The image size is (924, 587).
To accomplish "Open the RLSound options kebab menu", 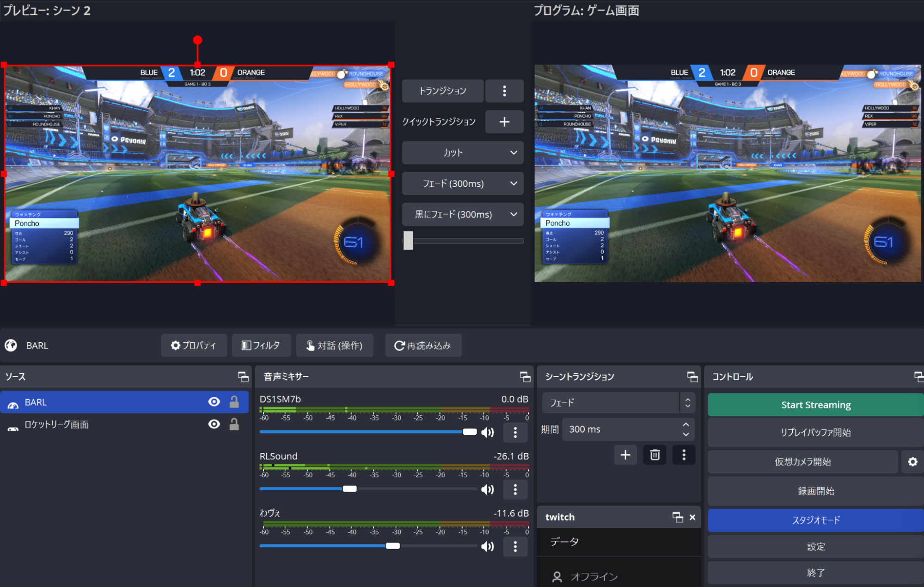I will click(x=515, y=489).
